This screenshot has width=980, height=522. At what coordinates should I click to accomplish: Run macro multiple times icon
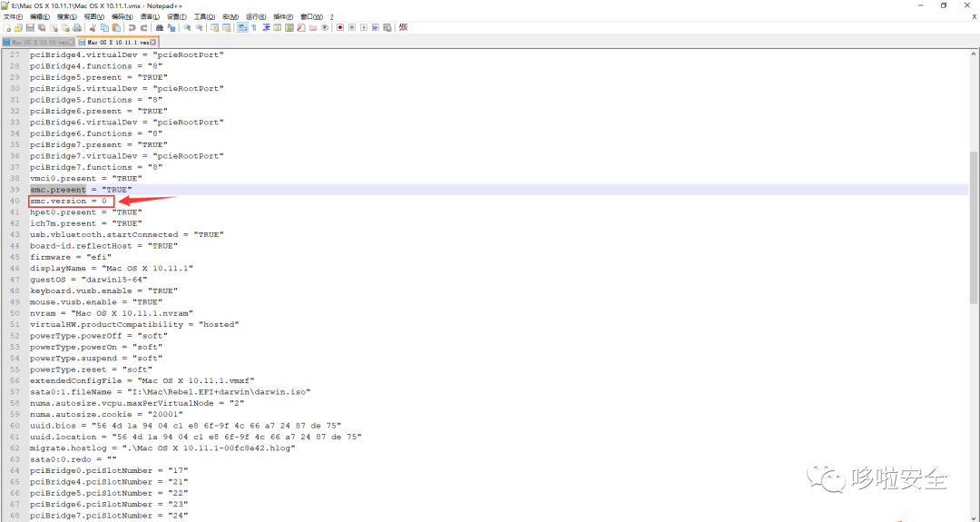(x=376, y=27)
